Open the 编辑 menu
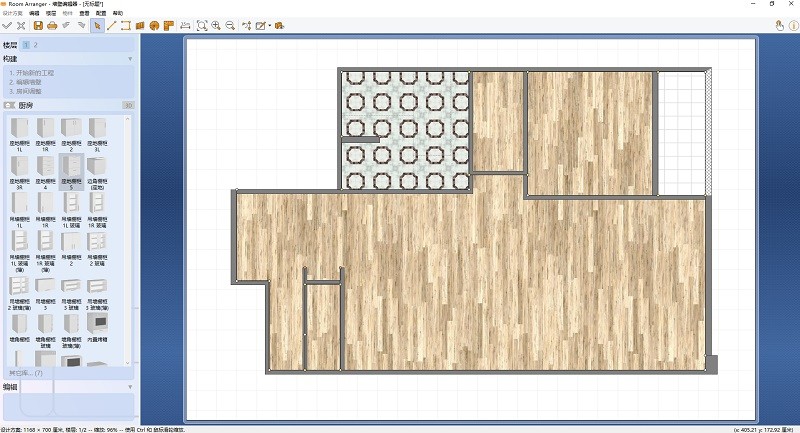Viewport: 800px width, 433px height. coord(34,13)
